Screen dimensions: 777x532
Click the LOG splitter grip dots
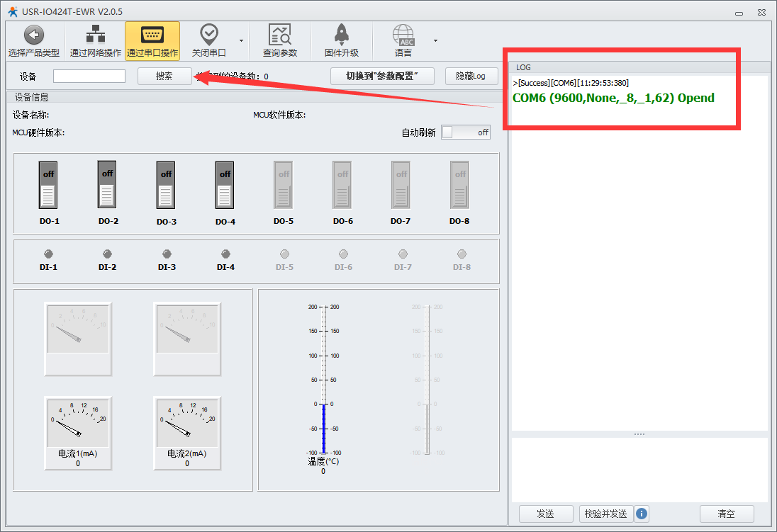[639, 434]
